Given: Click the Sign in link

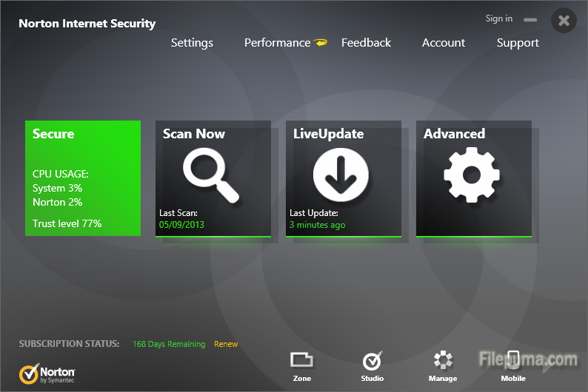Looking at the screenshot, I should [498, 18].
